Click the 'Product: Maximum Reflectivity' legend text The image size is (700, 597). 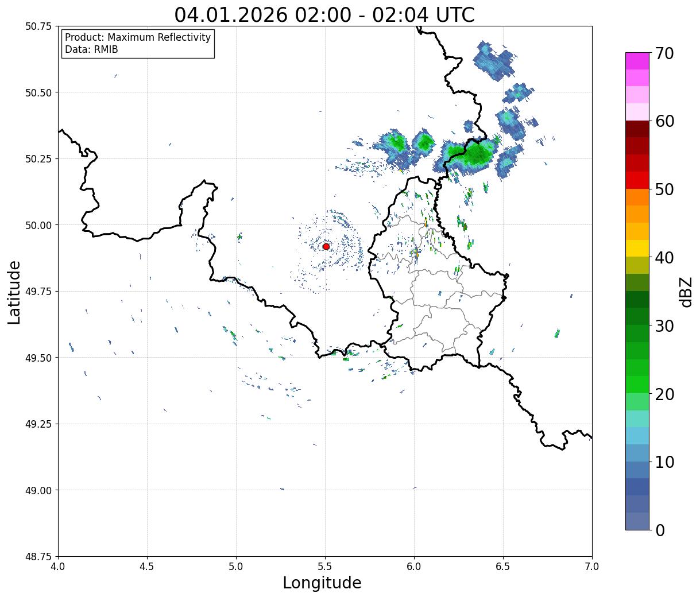[x=138, y=37]
